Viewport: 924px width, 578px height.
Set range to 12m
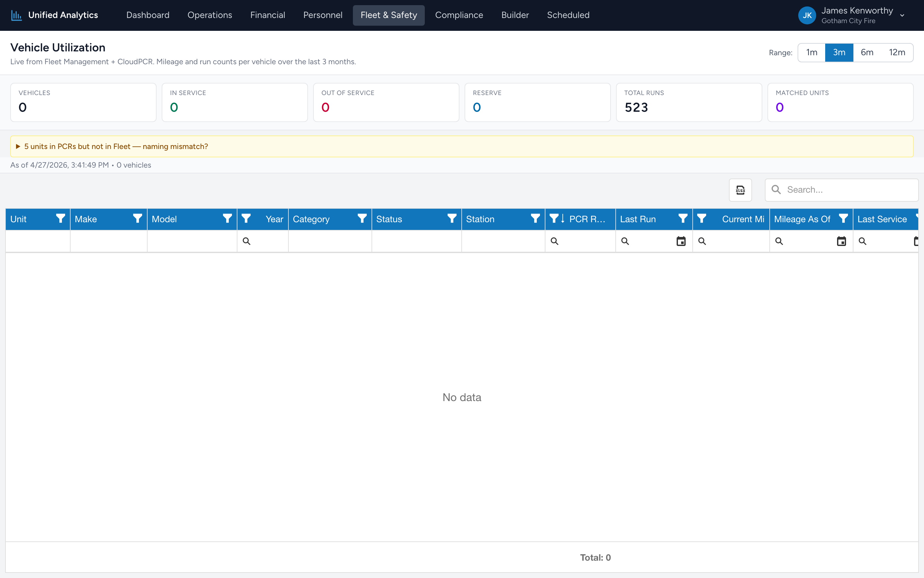coord(897,52)
